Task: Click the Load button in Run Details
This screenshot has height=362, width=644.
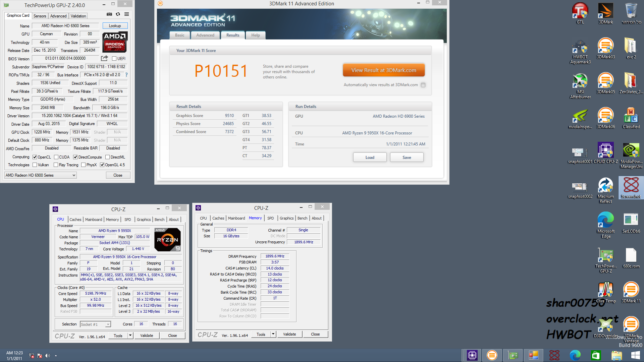Action: point(370,157)
